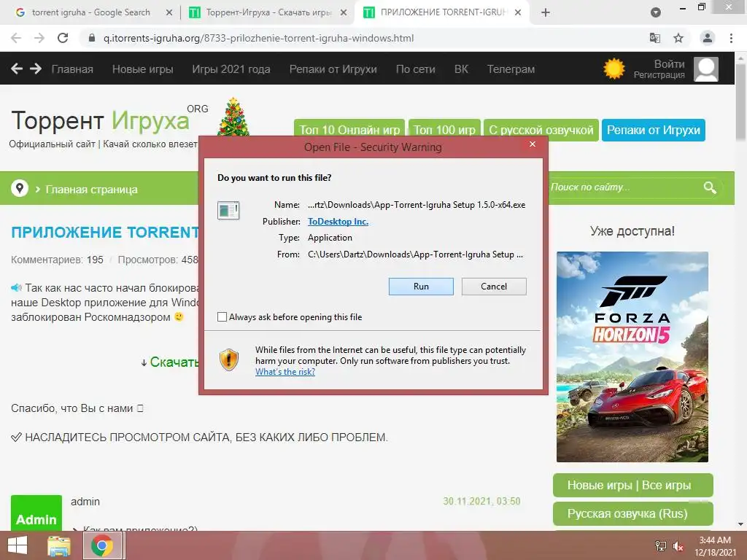Click the Chrome address bar URL
Viewport: 747px width, 560px height.
tap(259, 38)
